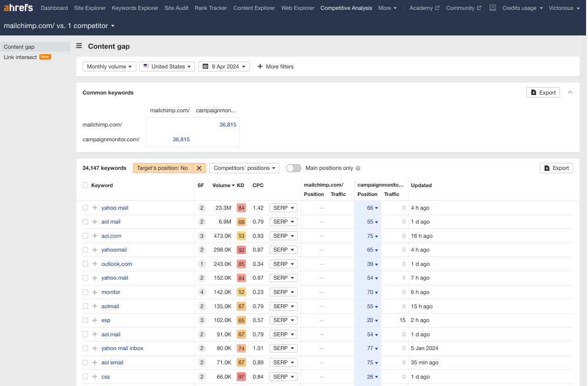Open the SERP preview for aol mail

pyautogui.click(x=283, y=222)
